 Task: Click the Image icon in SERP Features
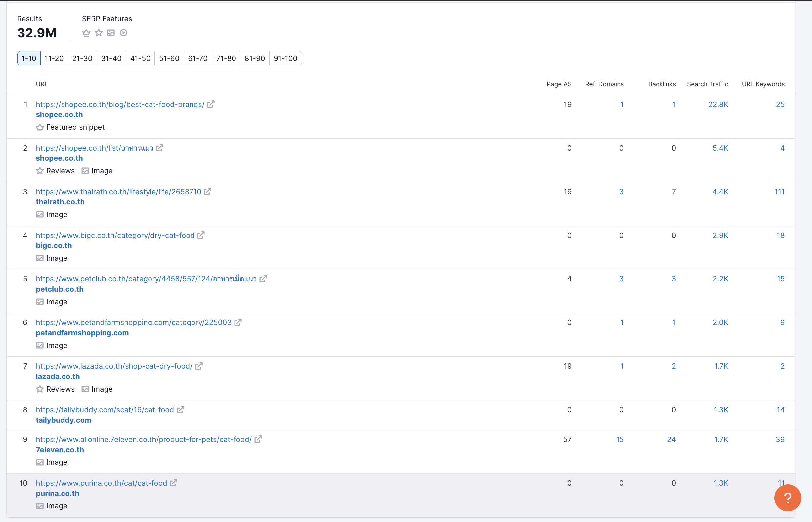(111, 33)
